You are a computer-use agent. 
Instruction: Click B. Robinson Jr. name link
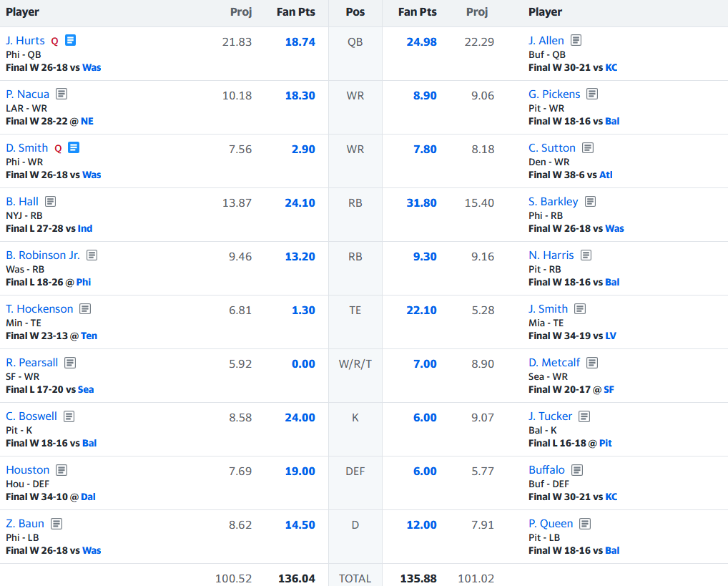tap(43, 255)
